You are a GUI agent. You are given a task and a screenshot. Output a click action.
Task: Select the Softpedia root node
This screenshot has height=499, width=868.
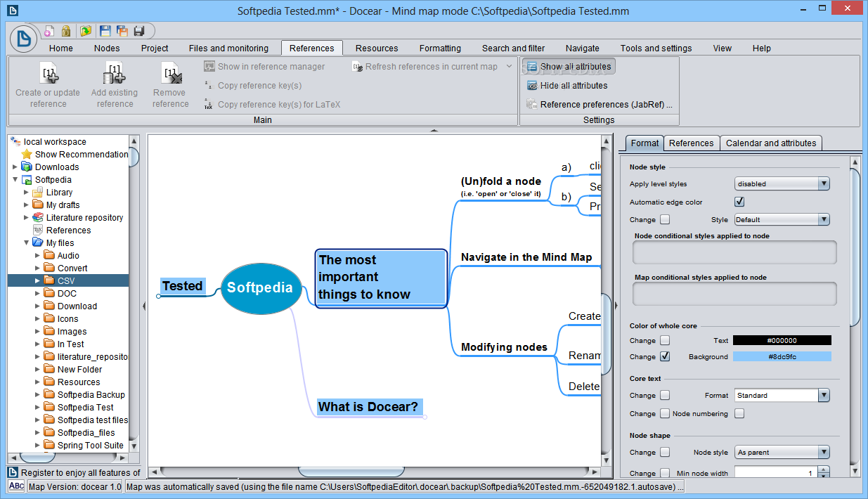260,288
